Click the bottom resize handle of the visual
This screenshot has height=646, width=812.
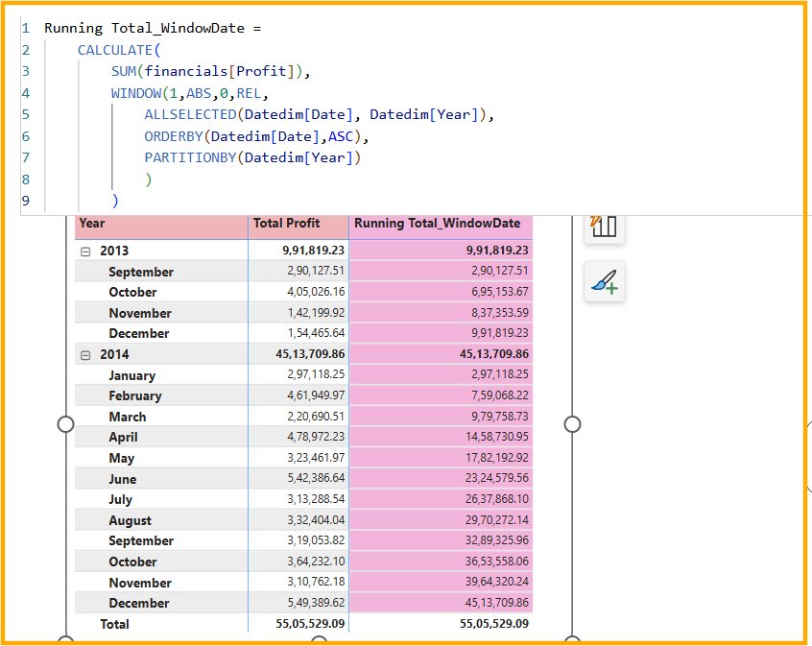tap(317, 641)
